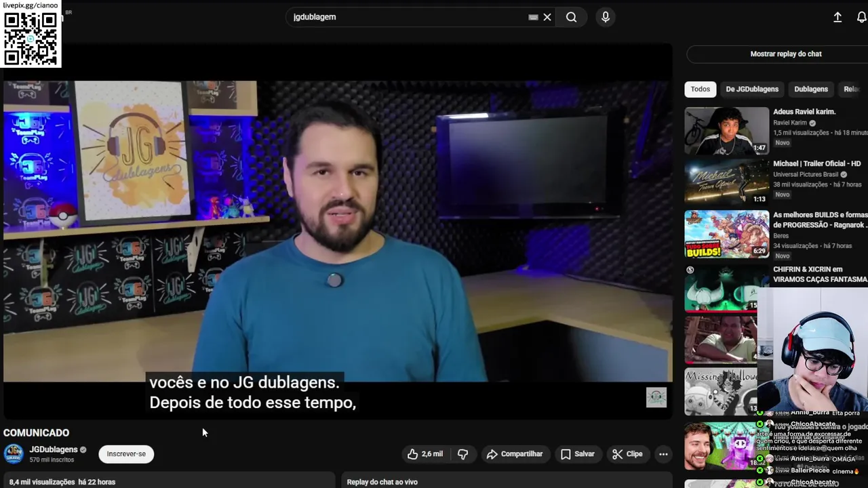This screenshot has height=488, width=868.
Task: Subscribe with the Inscrever-se button
Action: point(126,454)
